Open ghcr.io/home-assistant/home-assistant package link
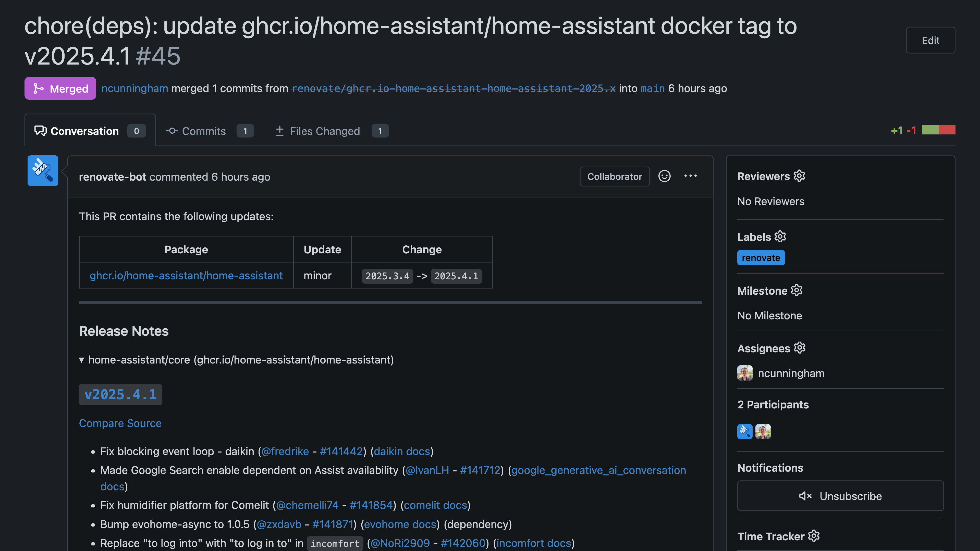Screen dimensions: 980x551 (x=186, y=275)
